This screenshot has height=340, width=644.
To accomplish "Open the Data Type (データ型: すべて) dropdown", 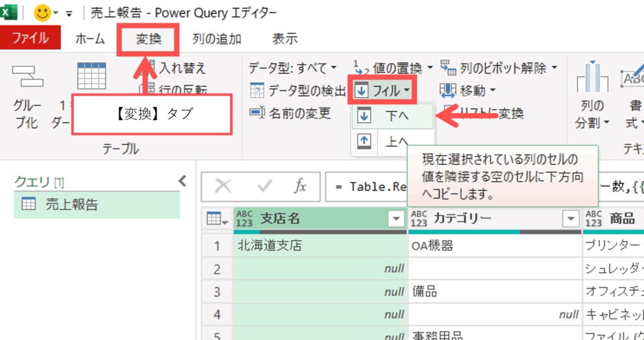I will pos(293,67).
